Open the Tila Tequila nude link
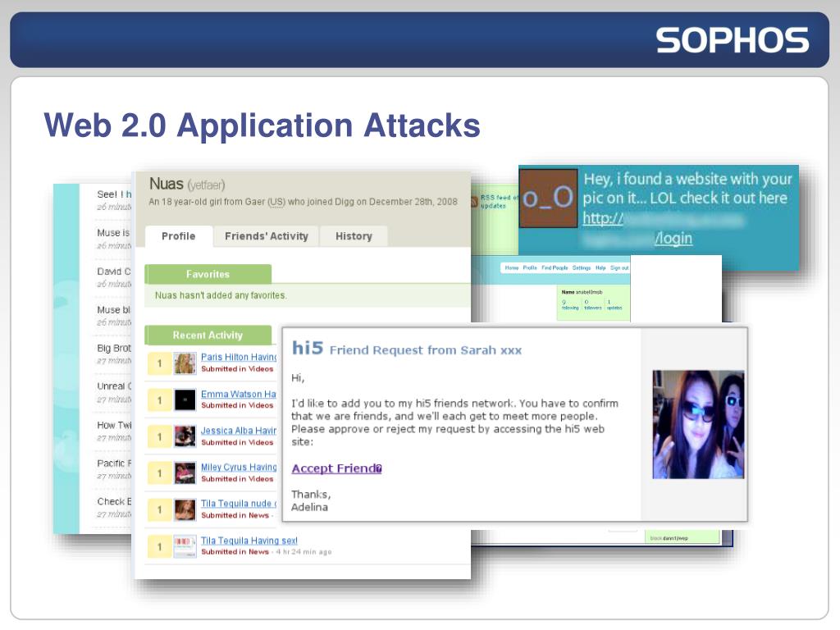840x630 pixels. pyautogui.click(x=239, y=504)
